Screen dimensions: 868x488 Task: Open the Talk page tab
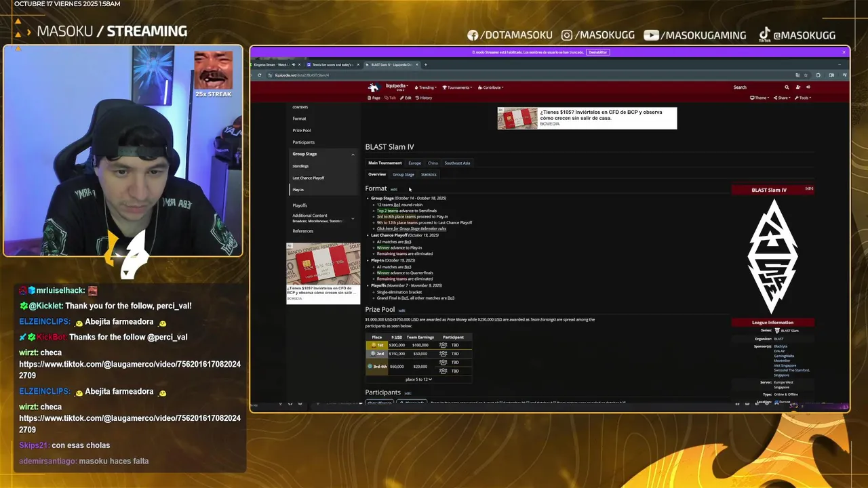point(391,98)
